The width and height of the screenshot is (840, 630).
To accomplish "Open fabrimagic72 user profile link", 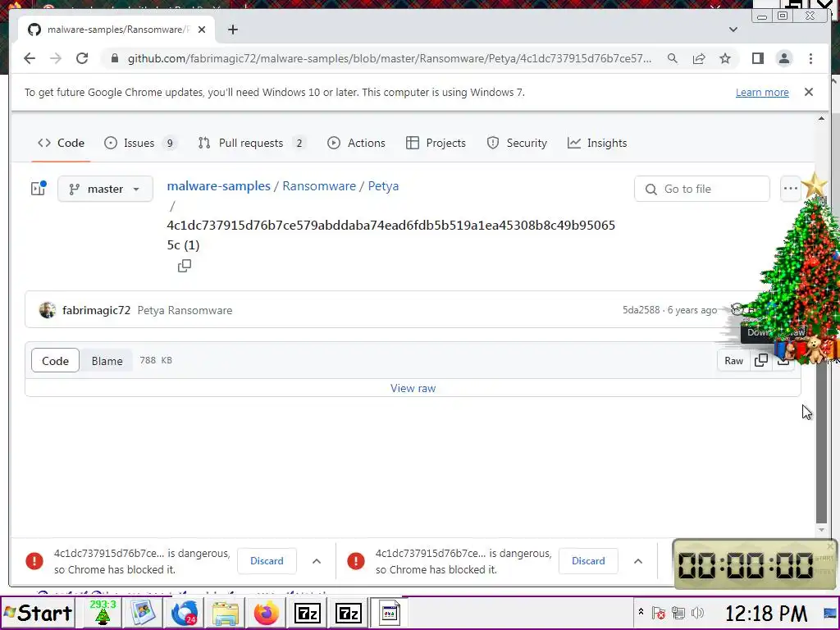I will coord(97,310).
